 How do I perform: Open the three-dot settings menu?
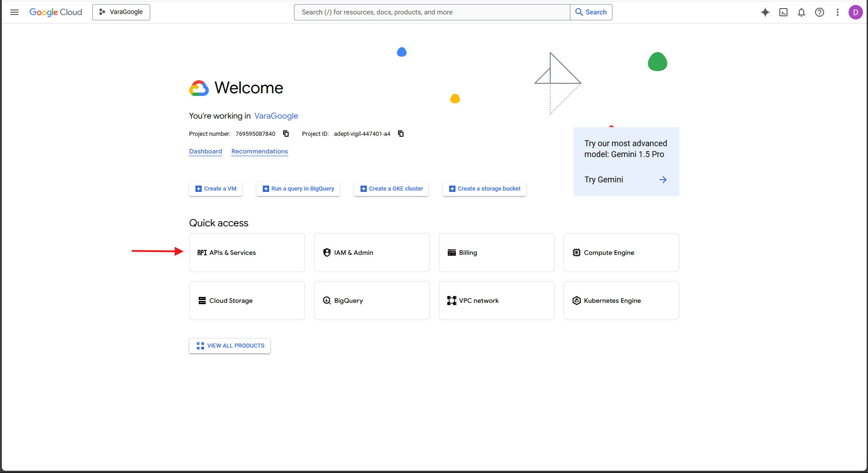838,12
